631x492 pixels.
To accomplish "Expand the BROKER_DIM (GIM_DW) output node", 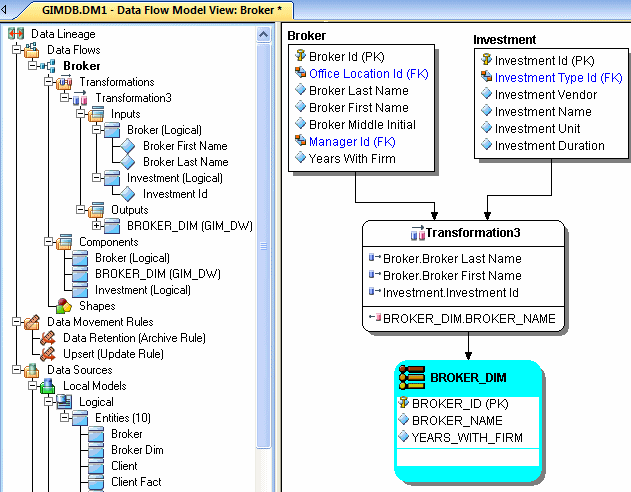I will pos(97,226).
